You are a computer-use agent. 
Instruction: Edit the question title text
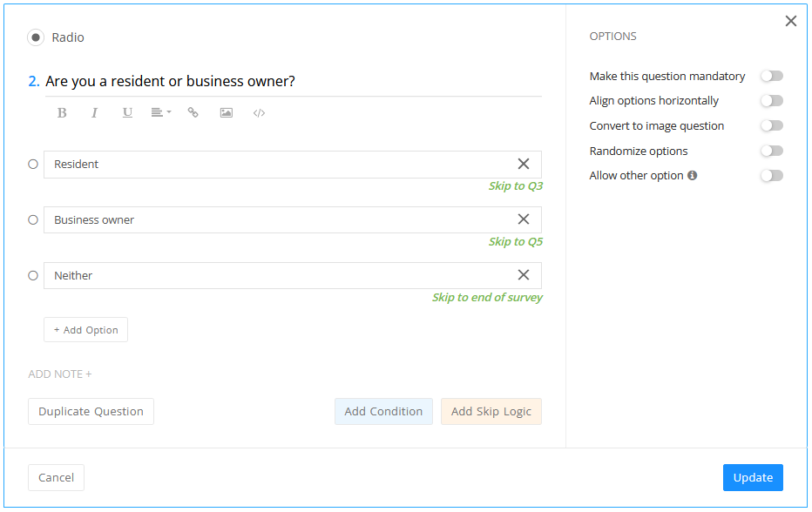[171, 81]
